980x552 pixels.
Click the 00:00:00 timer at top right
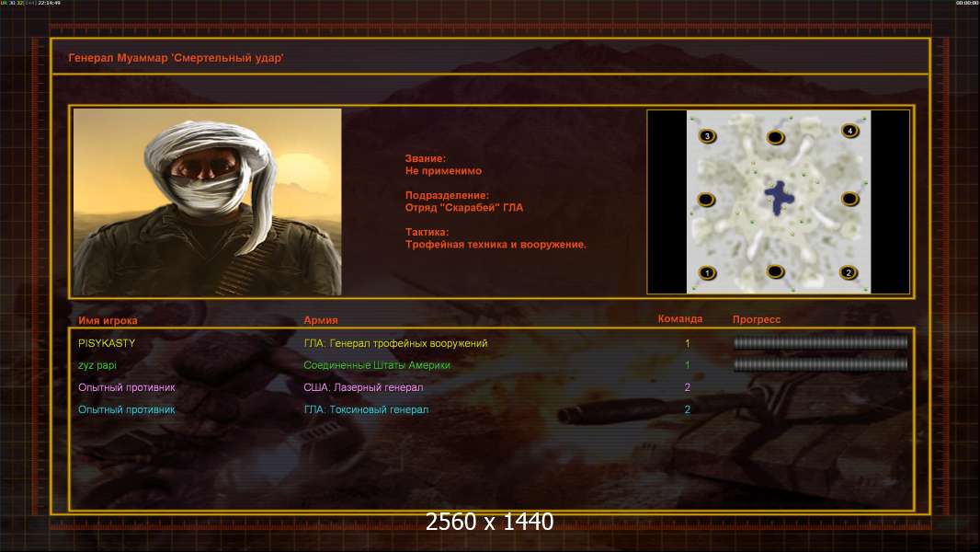coord(967,3)
